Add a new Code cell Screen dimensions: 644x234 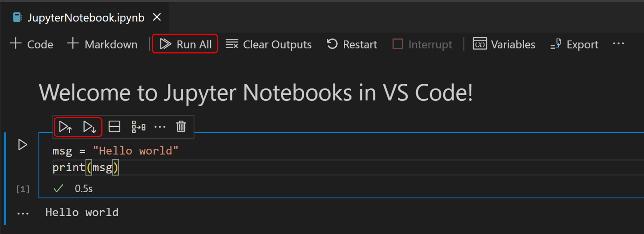tap(31, 44)
